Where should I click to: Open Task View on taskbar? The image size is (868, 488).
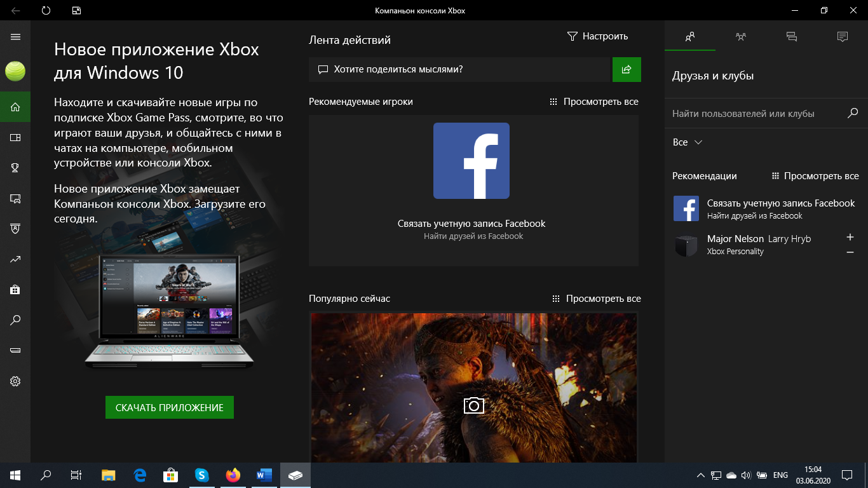76,475
